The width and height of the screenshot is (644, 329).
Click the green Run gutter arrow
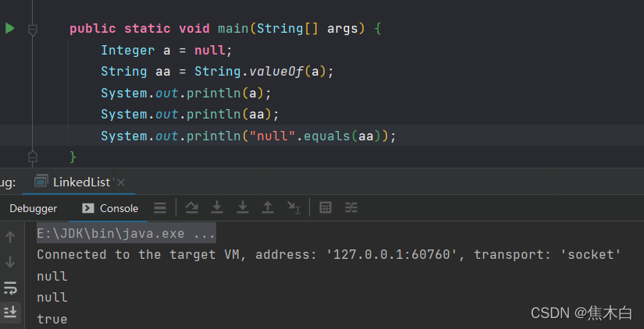pyautogui.click(x=9, y=29)
